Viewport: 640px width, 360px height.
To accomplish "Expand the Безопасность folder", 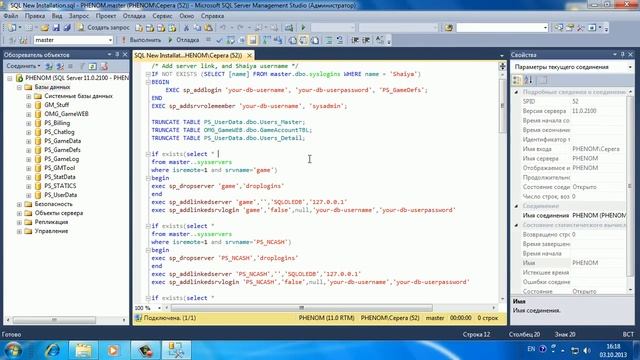I will point(19,204).
